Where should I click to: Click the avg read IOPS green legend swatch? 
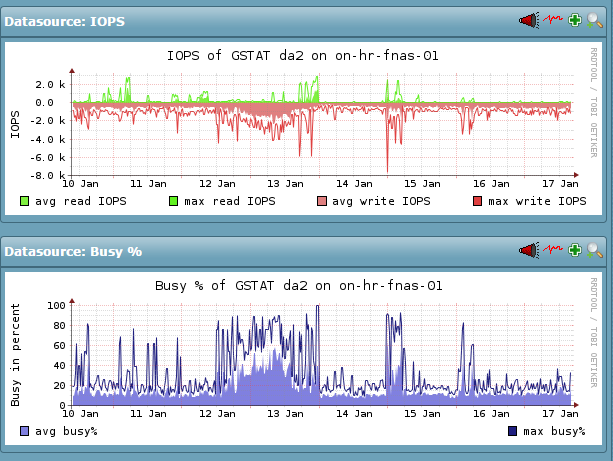(24, 201)
